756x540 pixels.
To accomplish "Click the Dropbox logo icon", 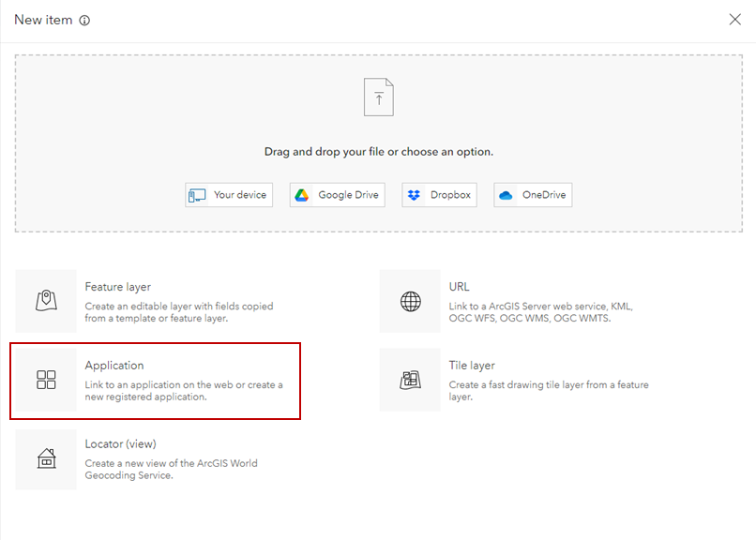I will pyautogui.click(x=415, y=195).
